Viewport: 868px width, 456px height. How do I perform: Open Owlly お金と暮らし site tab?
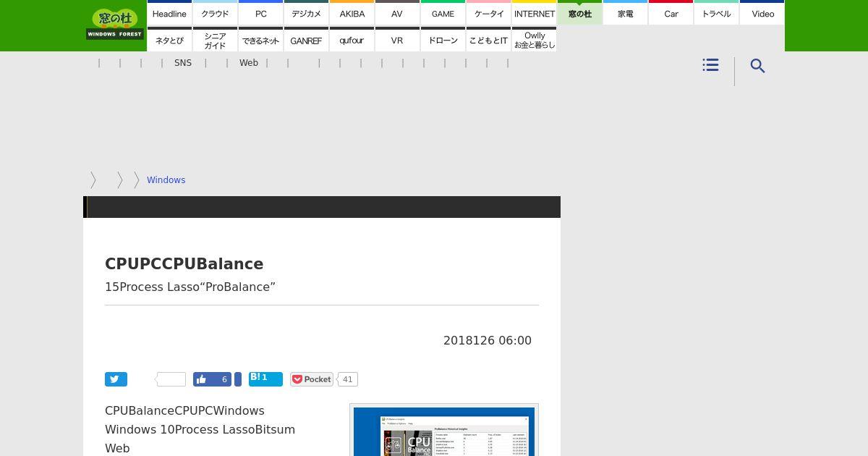click(x=534, y=40)
